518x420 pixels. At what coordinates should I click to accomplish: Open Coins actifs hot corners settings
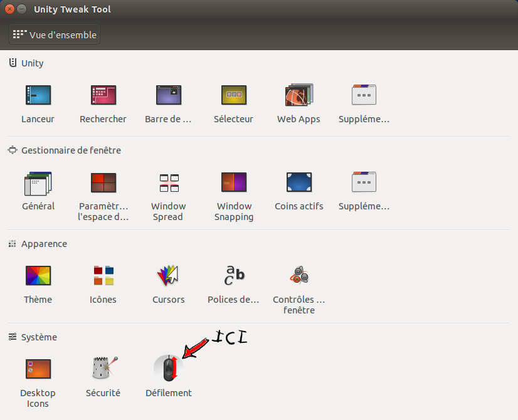tap(299, 191)
